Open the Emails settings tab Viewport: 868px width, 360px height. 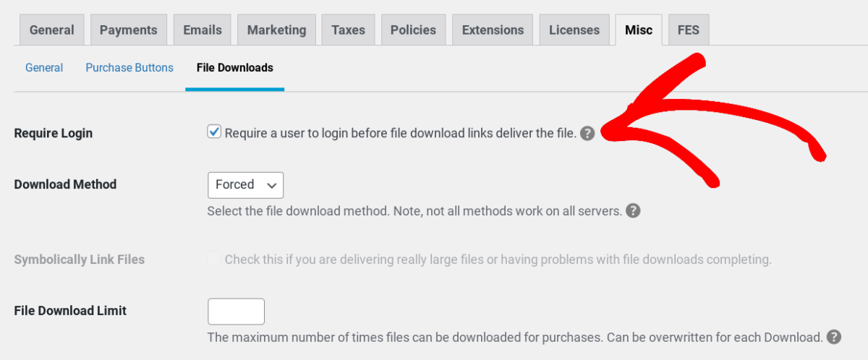coord(202,30)
